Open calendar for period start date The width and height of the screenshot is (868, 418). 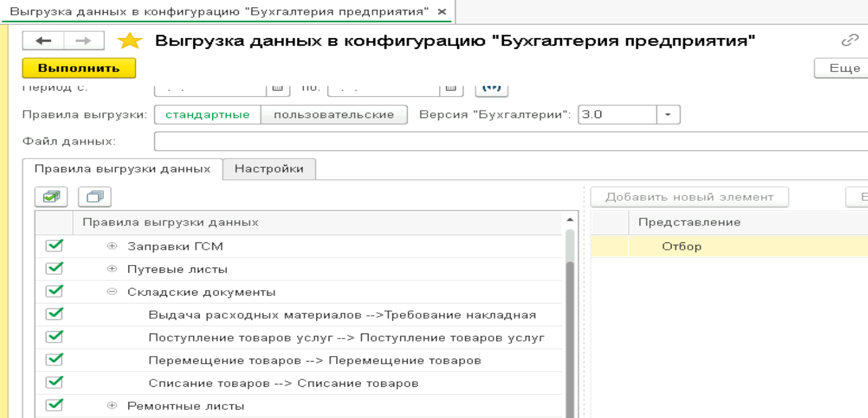point(276,88)
